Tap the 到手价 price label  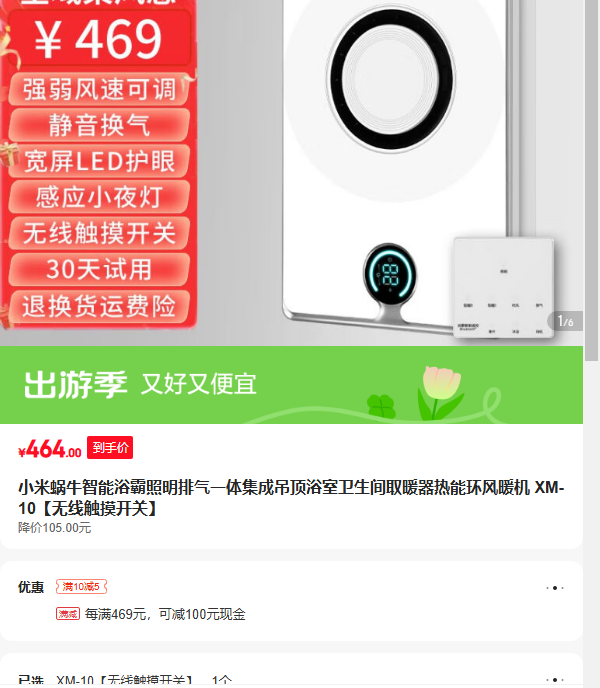click(110, 448)
